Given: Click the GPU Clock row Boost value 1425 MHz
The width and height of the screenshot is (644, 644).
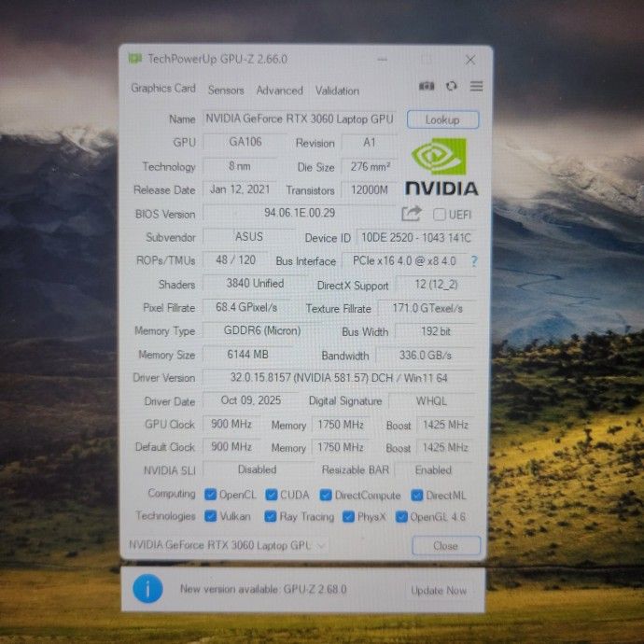Looking at the screenshot, I should pyautogui.click(x=445, y=425).
